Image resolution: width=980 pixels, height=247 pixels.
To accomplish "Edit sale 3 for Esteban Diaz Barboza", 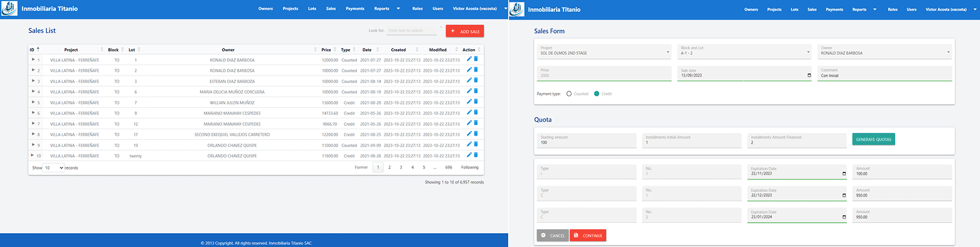I will point(469,80).
